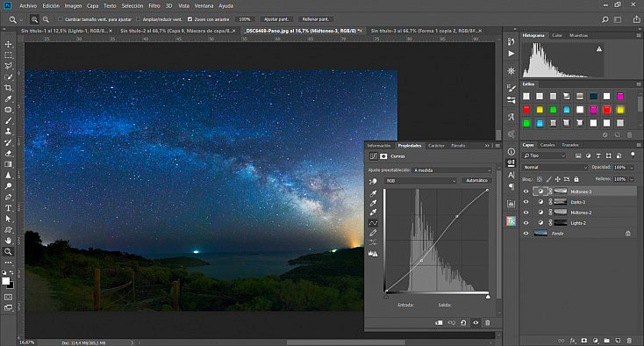The height and width of the screenshot is (346, 644).
Task: Switch to the Información tab
Action: [379, 146]
